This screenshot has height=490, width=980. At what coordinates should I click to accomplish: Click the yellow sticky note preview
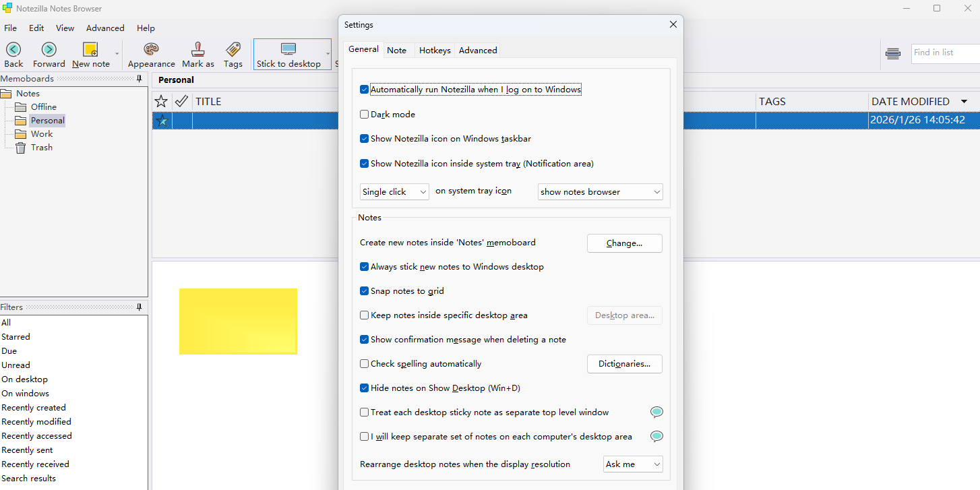[238, 321]
